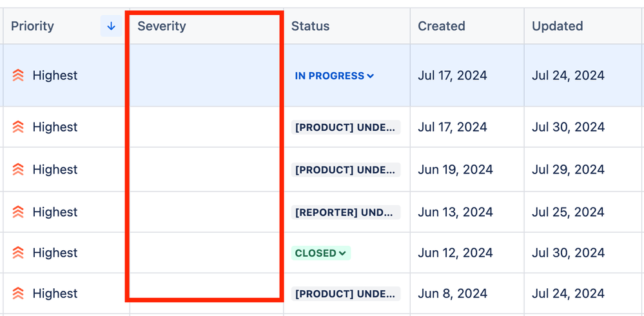Click the Priority sort descending arrow

[x=111, y=26]
